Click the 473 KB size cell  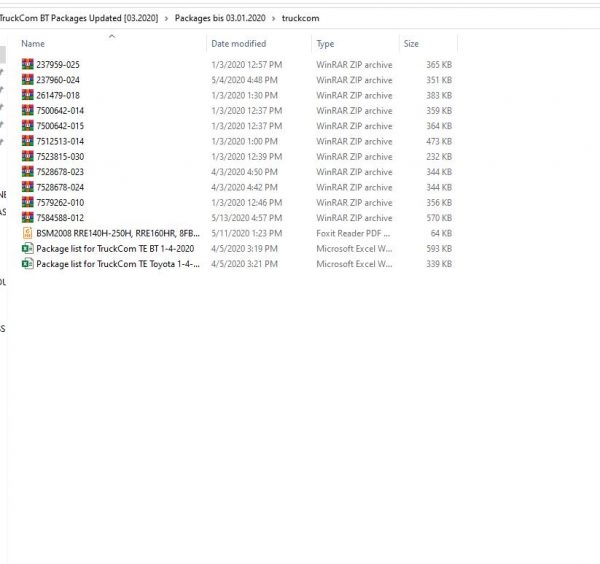pos(439,141)
